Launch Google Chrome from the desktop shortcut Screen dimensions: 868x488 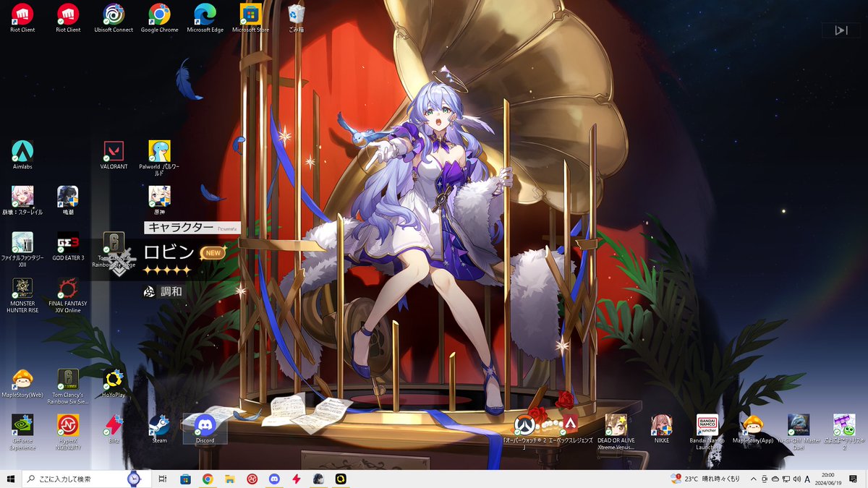(x=159, y=18)
